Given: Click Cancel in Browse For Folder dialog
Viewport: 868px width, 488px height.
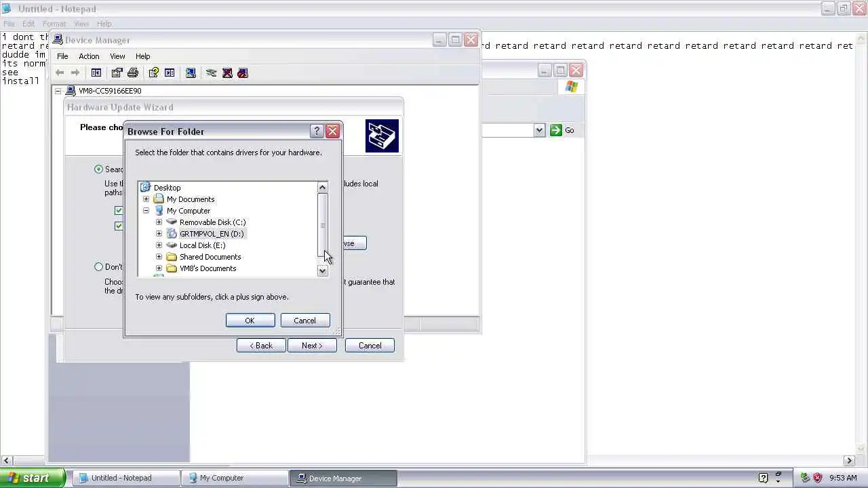Looking at the screenshot, I should point(304,321).
